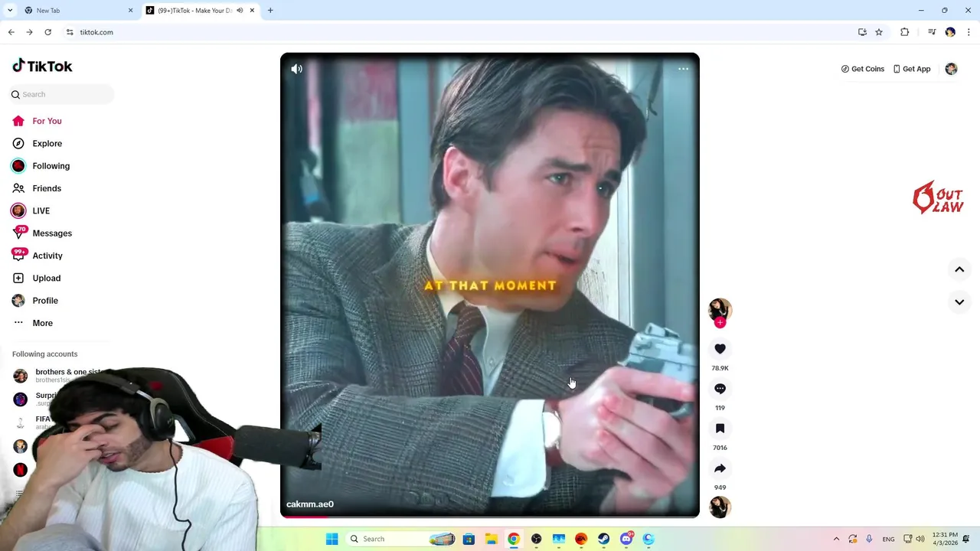The height and width of the screenshot is (551, 980).
Task: Open Windows Start menu
Action: [x=332, y=539]
